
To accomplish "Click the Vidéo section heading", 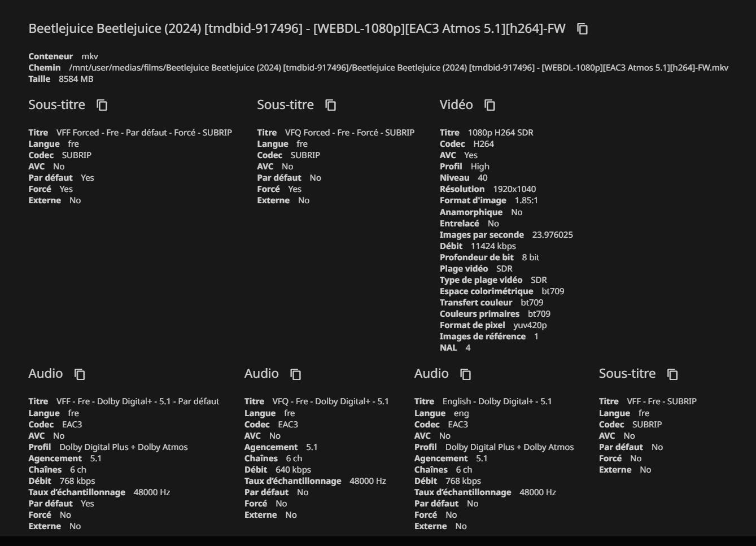I will pos(456,104).
